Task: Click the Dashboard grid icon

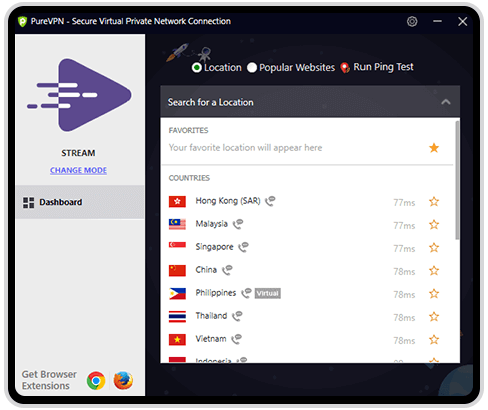Action: 28,202
